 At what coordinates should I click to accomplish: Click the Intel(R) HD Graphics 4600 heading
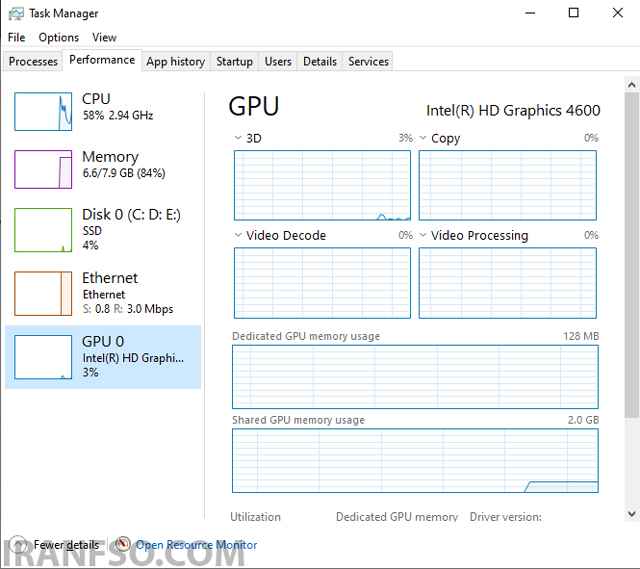pos(513,111)
